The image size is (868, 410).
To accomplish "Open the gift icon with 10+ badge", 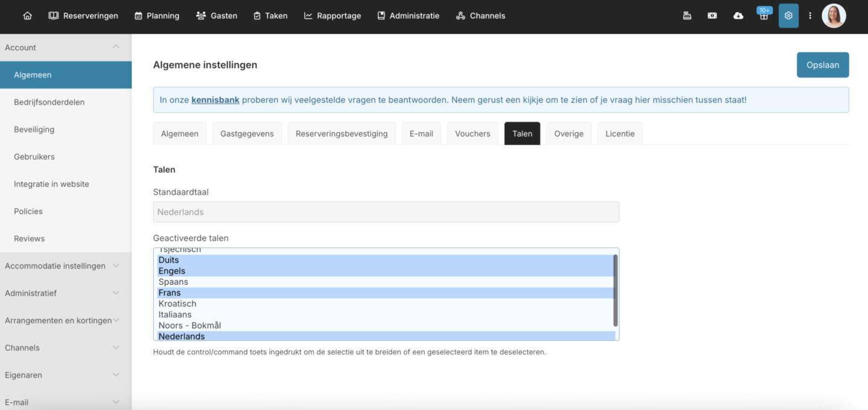I will pyautogui.click(x=763, y=16).
